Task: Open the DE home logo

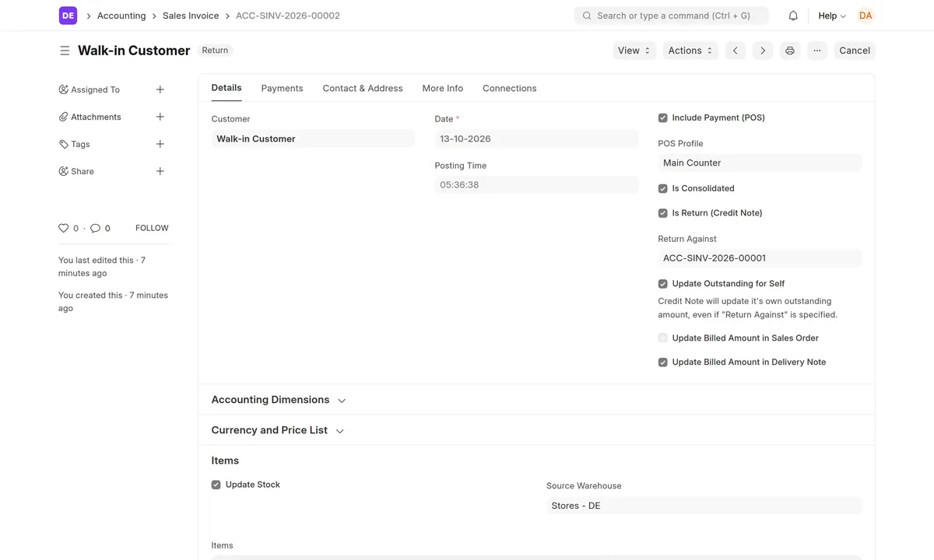Action: [68, 16]
